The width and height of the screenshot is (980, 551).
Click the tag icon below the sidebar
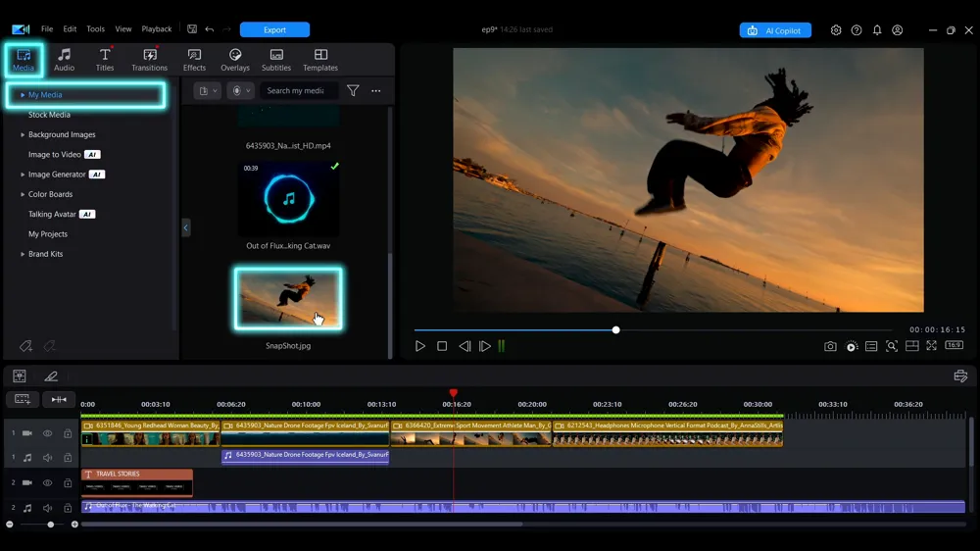pyautogui.click(x=25, y=345)
